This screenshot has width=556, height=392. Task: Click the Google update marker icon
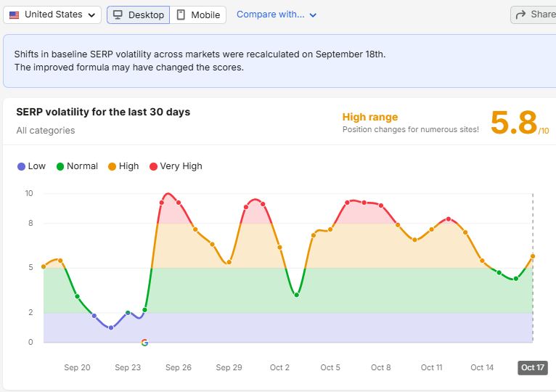(x=144, y=343)
